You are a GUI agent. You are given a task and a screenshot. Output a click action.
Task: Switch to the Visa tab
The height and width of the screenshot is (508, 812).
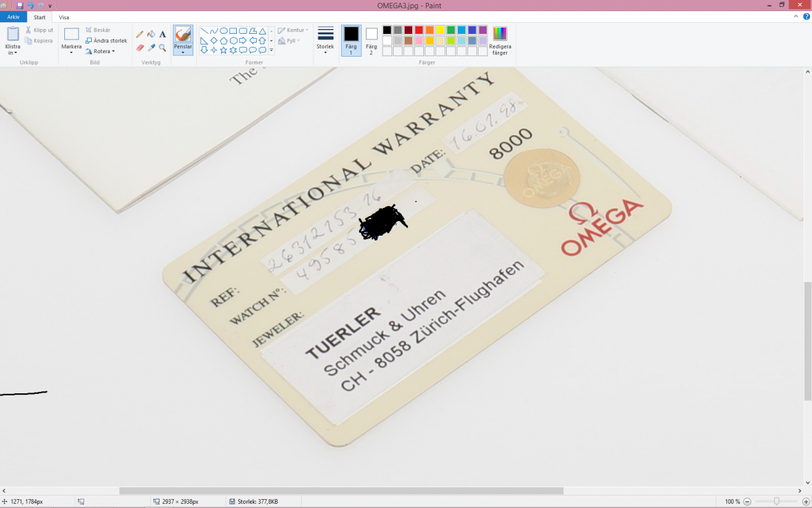[x=64, y=17]
